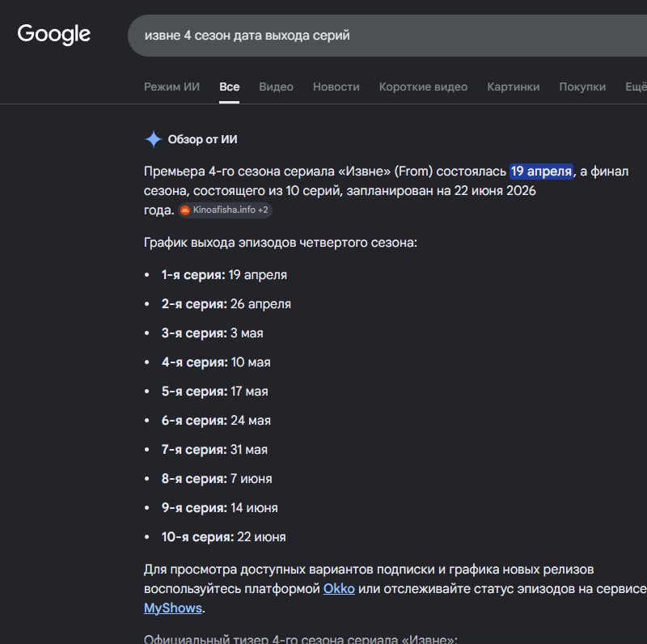The width and height of the screenshot is (647, 644).
Task: Click the Kinoafisha.info source favicon
Action: (185, 210)
